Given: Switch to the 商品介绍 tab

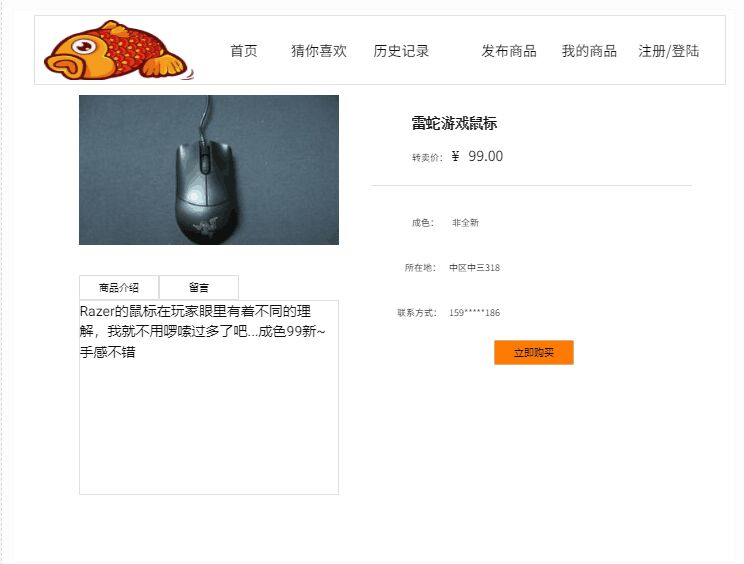Looking at the screenshot, I should [119, 287].
